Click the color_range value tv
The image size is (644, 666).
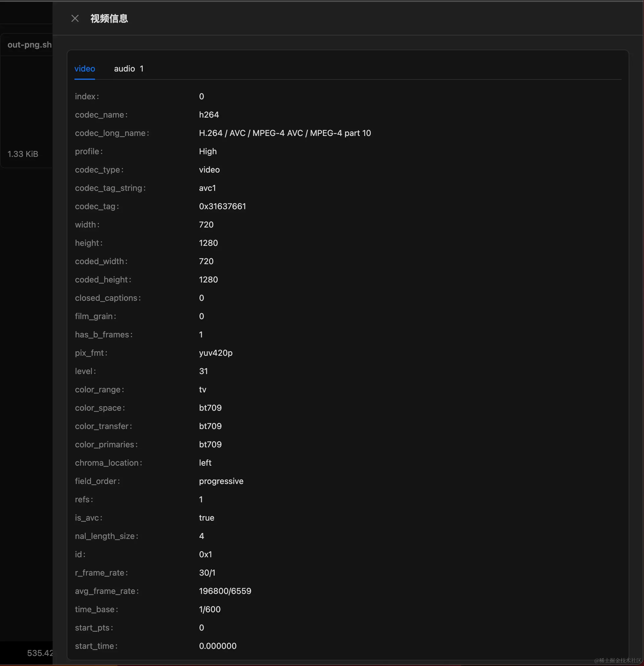[202, 389]
